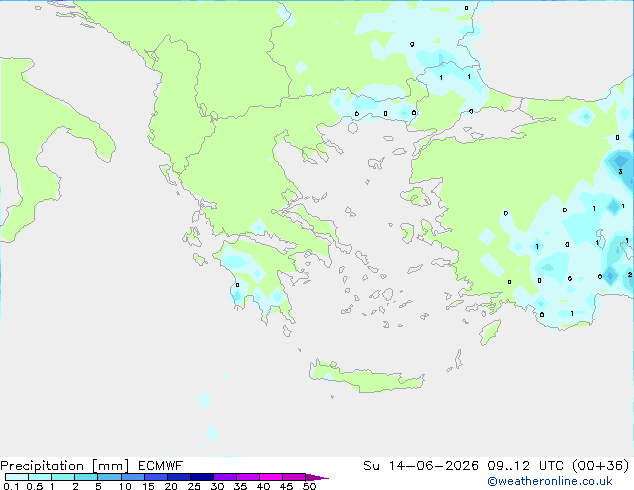
Task: Click the precipitation value 3 over eastern Turkey
Action: tap(620, 171)
